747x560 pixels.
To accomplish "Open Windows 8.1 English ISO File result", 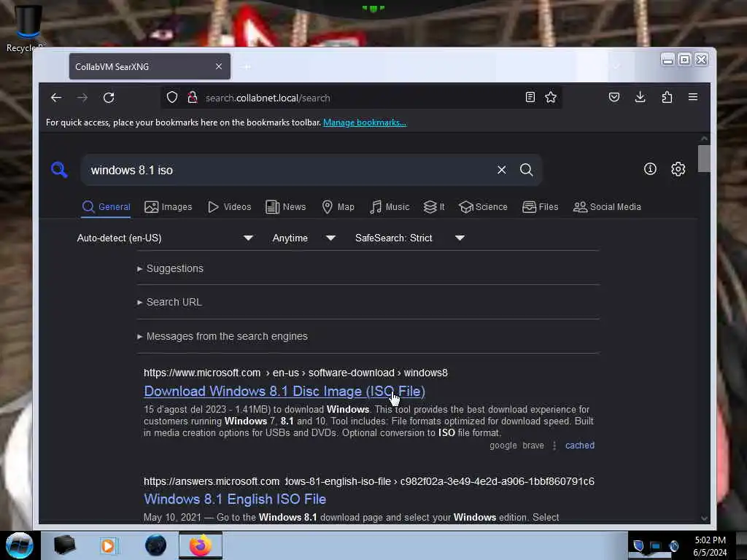I will [235, 499].
